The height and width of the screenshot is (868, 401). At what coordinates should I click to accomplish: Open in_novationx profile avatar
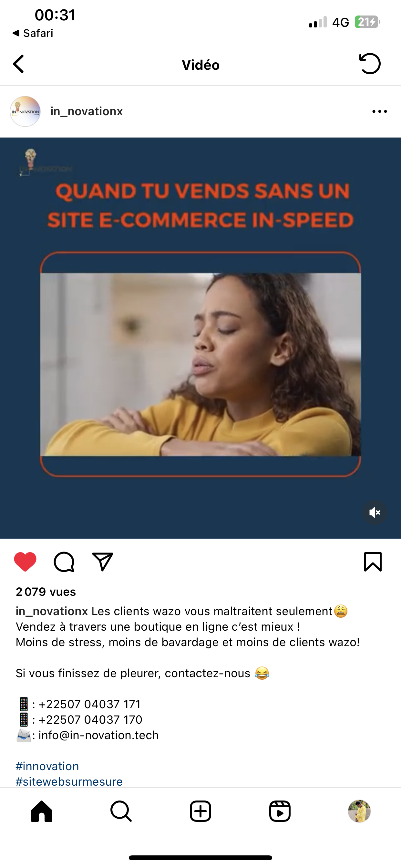point(25,111)
